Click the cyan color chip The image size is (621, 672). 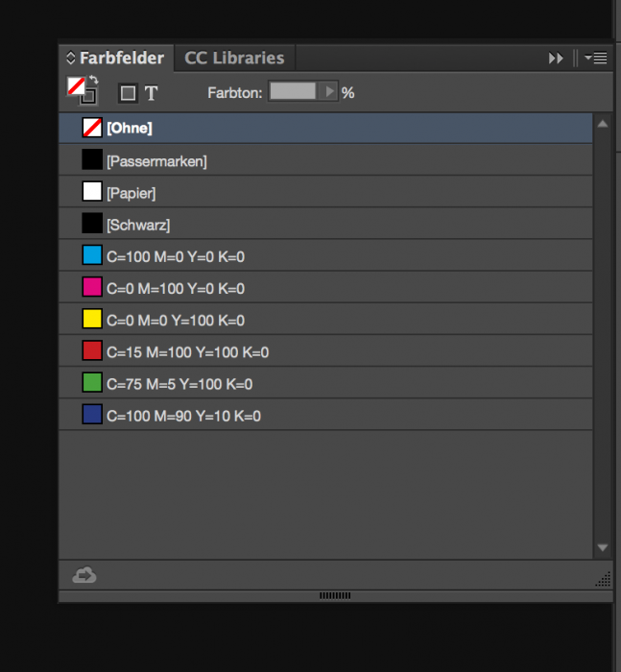(x=92, y=255)
